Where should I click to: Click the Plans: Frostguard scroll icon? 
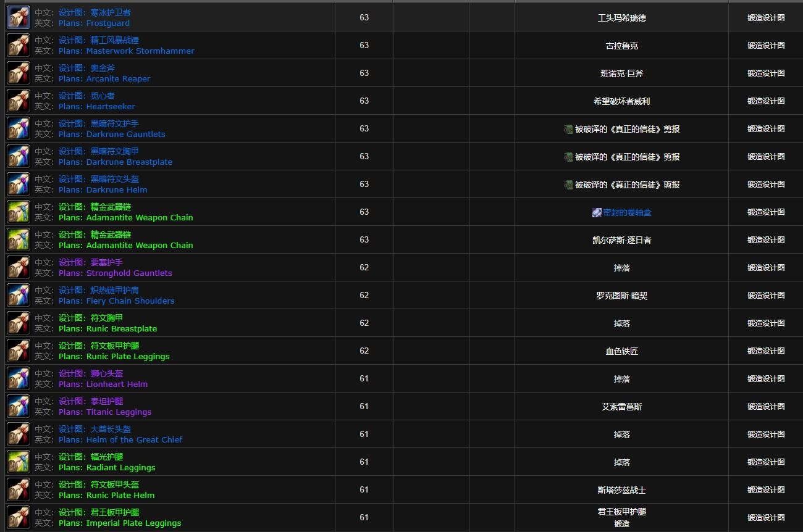tap(19, 18)
